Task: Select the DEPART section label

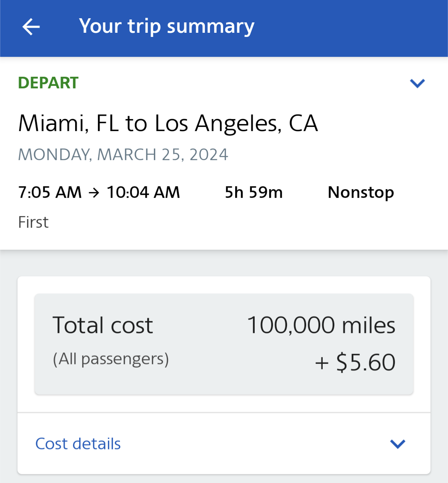Action: tap(48, 83)
